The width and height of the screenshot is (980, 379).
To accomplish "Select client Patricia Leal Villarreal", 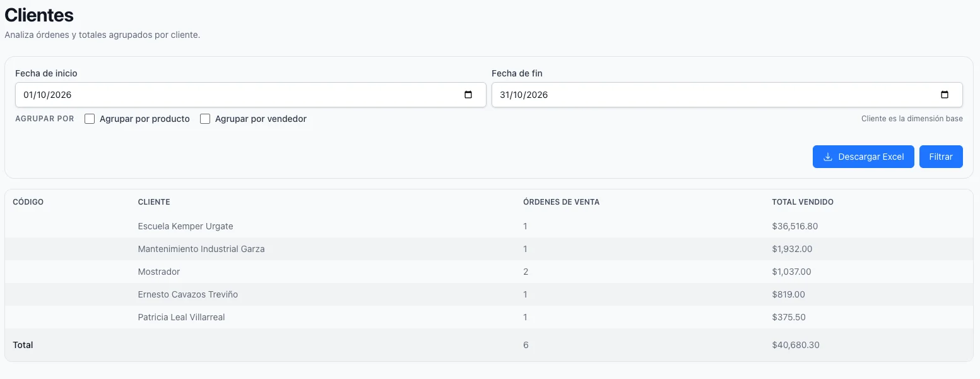I will 181,317.
